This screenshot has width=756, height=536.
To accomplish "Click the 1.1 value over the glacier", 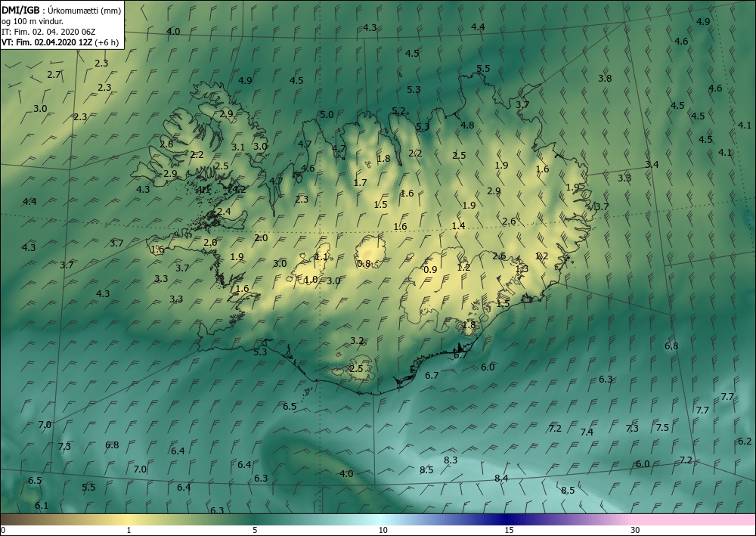I will 321,257.
